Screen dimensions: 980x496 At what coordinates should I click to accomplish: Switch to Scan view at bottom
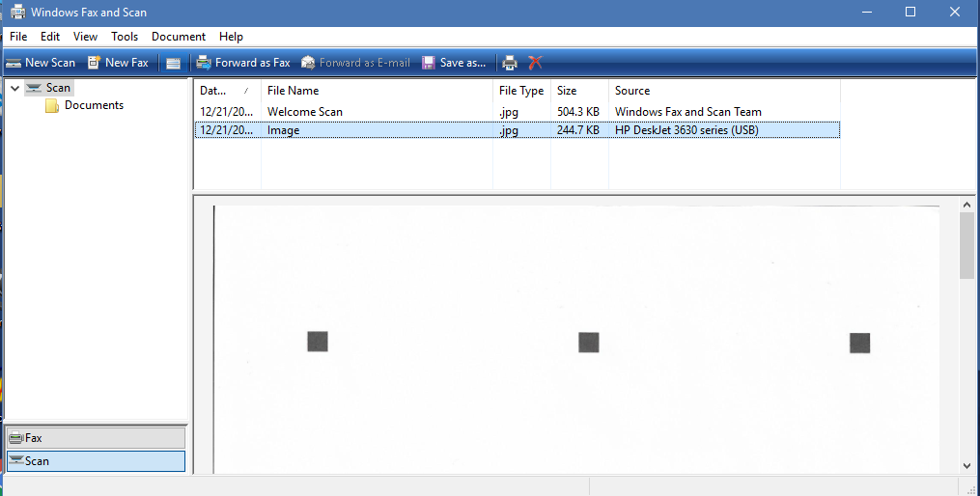97,461
